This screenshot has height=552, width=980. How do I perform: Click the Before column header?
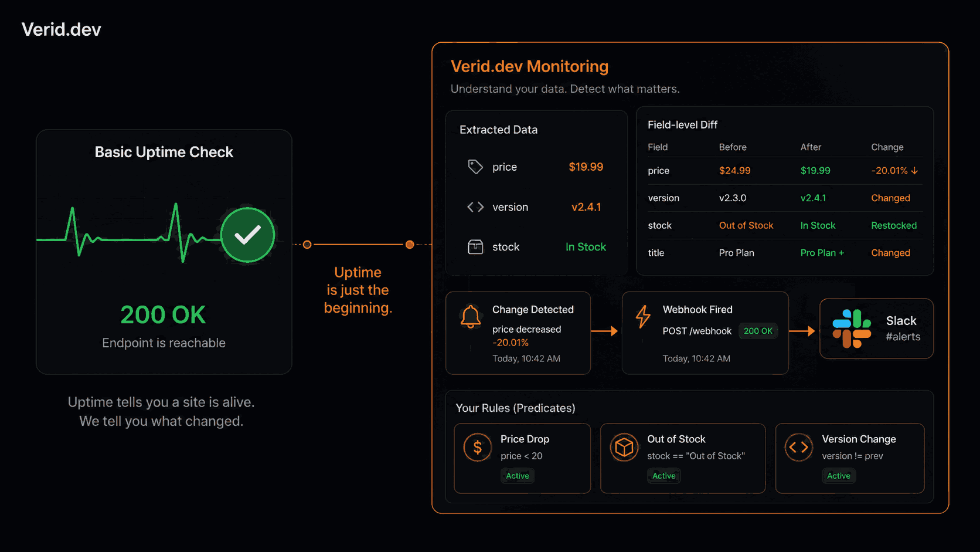point(733,147)
